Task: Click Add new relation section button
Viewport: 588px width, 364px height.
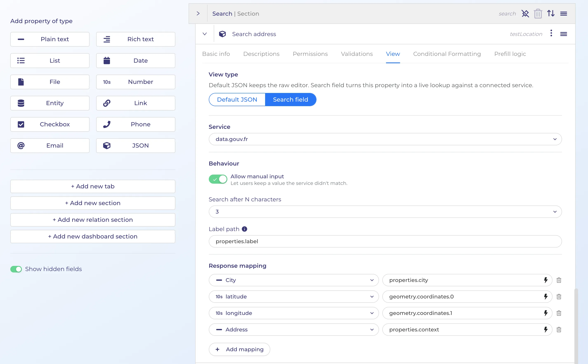Action: pyautogui.click(x=93, y=220)
